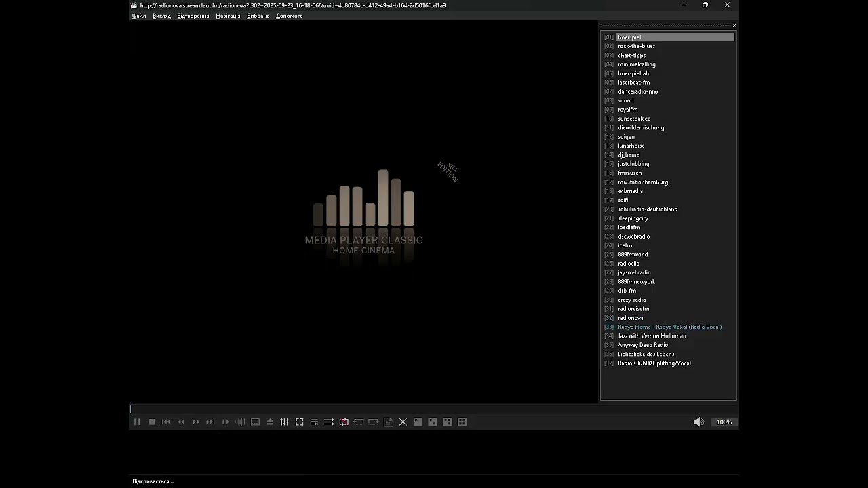Select playlist entry royalfm

pos(669,110)
